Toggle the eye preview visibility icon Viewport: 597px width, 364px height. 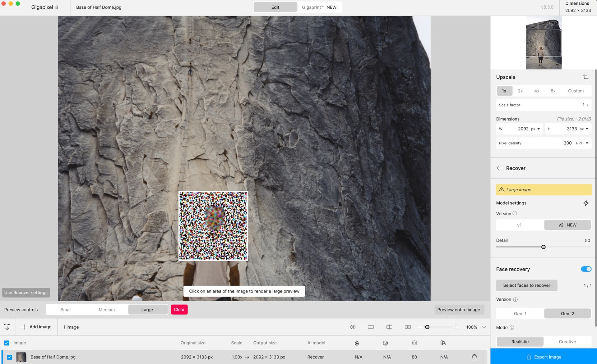pyautogui.click(x=353, y=327)
